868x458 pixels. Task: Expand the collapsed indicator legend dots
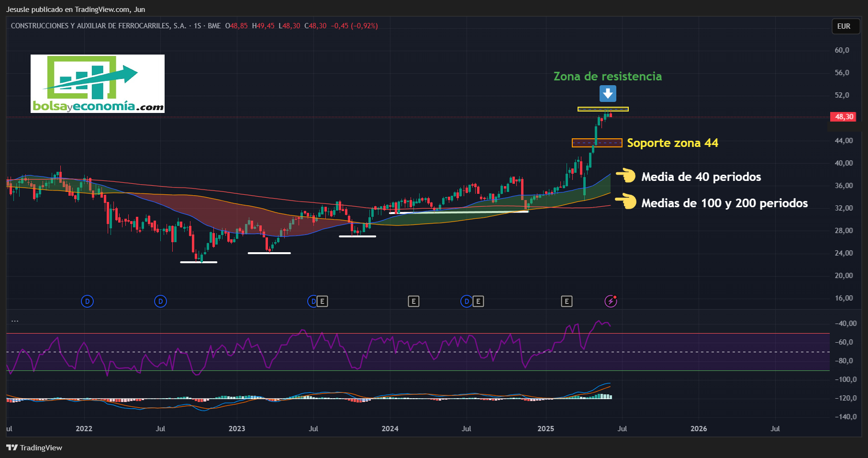(15, 321)
